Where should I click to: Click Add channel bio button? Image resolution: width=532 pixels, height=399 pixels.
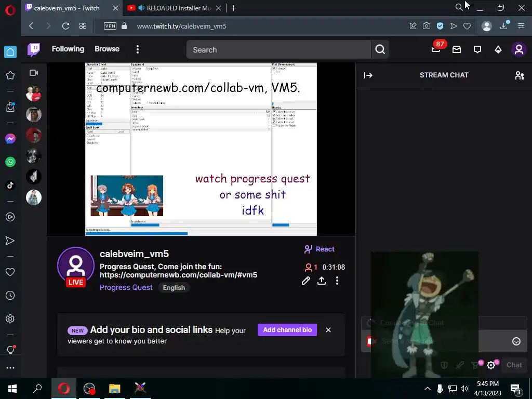pyautogui.click(x=287, y=330)
